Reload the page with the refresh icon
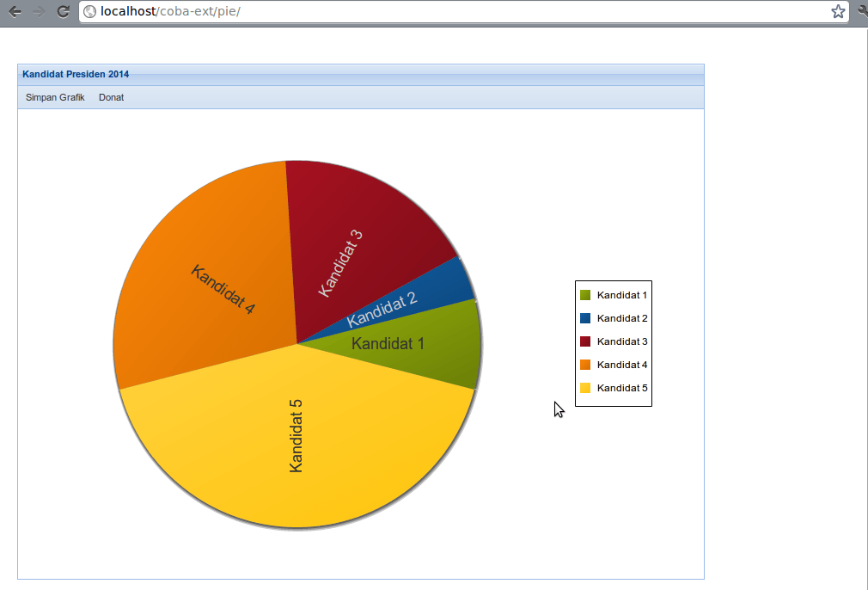This screenshot has height=590, width=868. [x=62, y=12]
